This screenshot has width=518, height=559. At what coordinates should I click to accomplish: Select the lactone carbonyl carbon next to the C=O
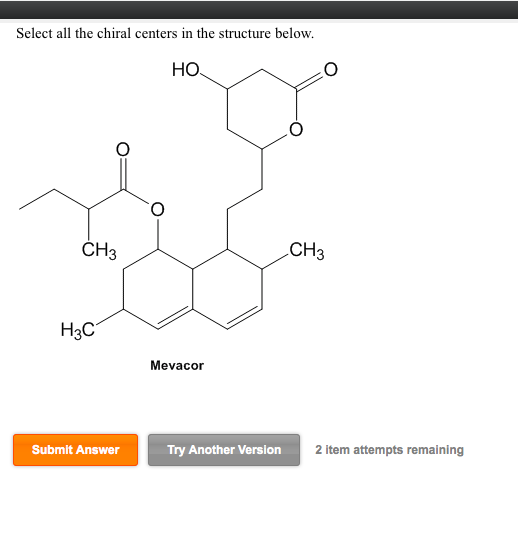click(296, 88)
